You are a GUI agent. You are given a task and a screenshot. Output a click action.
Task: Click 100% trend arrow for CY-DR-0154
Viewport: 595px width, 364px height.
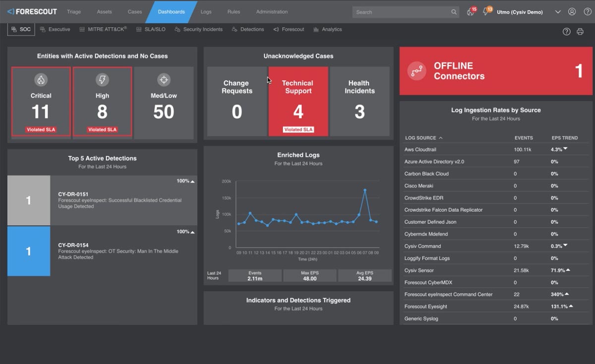pyautogui.click(x=192, y=232)
